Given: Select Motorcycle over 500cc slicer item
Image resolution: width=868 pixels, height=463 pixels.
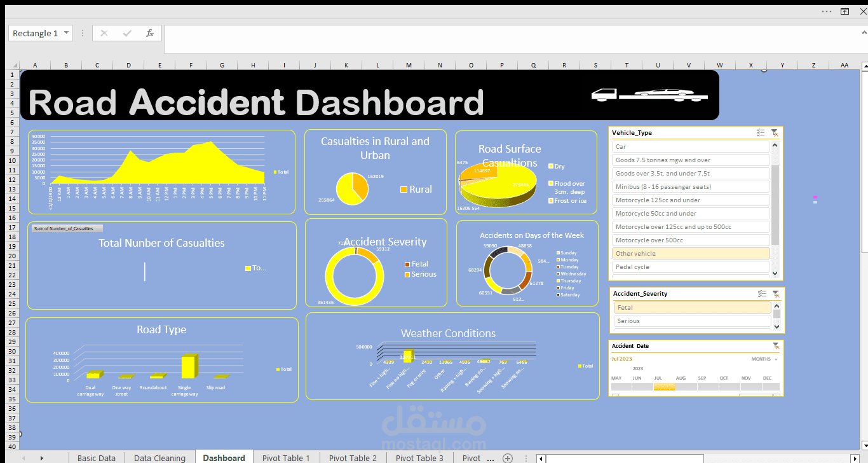Looking at the screenshot, I should 691,240.
